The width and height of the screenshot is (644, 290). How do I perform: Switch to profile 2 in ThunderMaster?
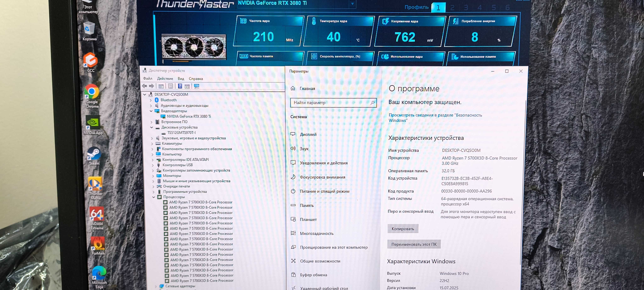(x=452, y=8)
